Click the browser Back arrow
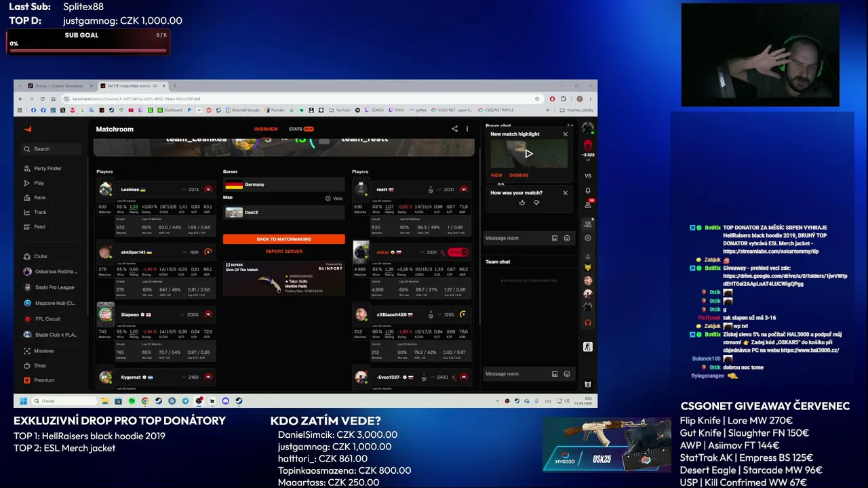The width and height of the screenshot is (868, 488). (21, 99)
